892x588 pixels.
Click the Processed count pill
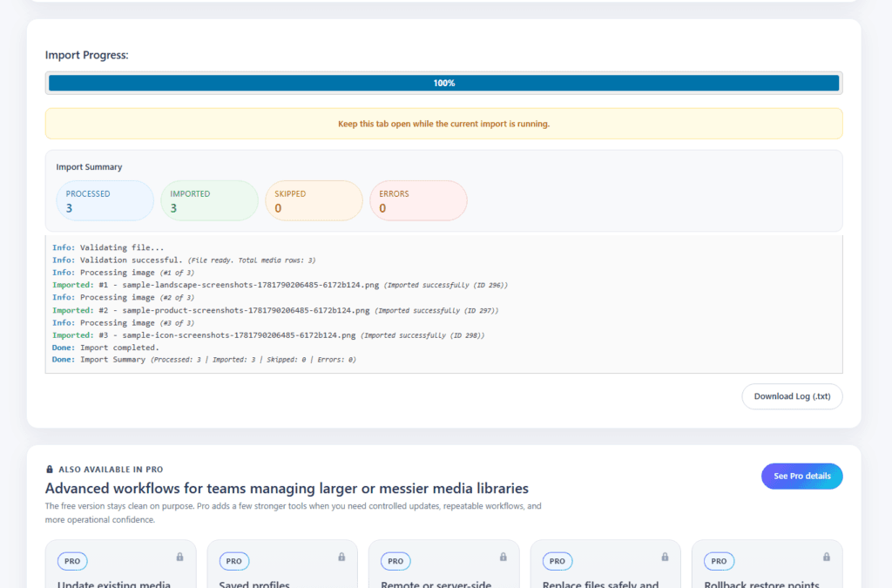[x=105, y=200]
